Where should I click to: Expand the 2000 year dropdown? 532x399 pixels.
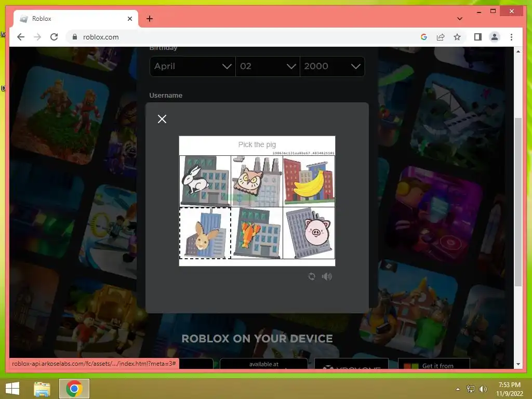tap(332, 66)
